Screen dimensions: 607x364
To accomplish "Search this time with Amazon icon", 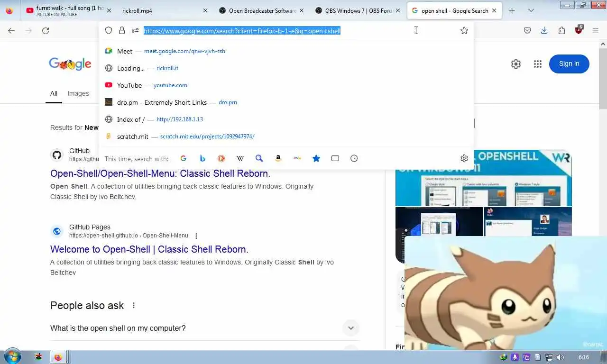I will click(x=278, y=158).
